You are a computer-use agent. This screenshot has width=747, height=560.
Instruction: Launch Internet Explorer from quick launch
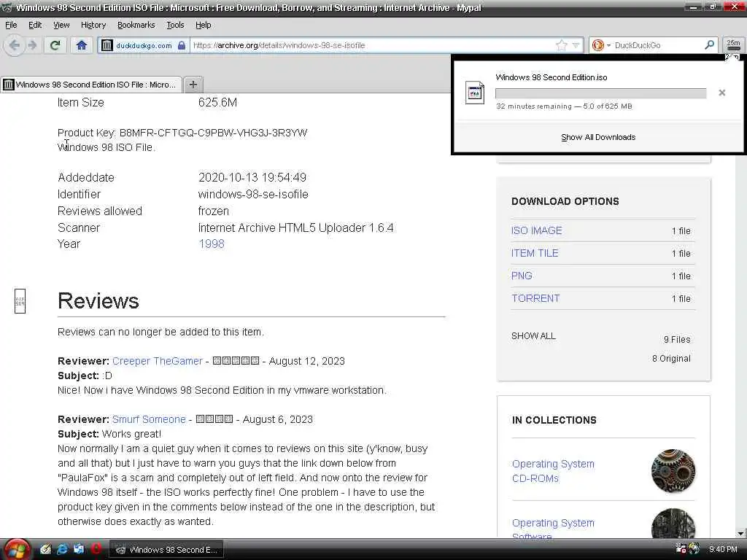click(62, 549)
